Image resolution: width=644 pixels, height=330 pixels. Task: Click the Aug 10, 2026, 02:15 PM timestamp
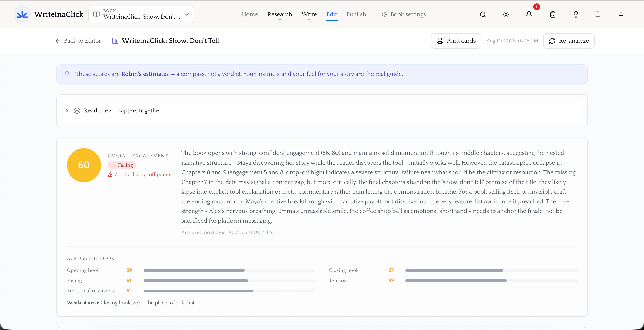click(512, 41)
